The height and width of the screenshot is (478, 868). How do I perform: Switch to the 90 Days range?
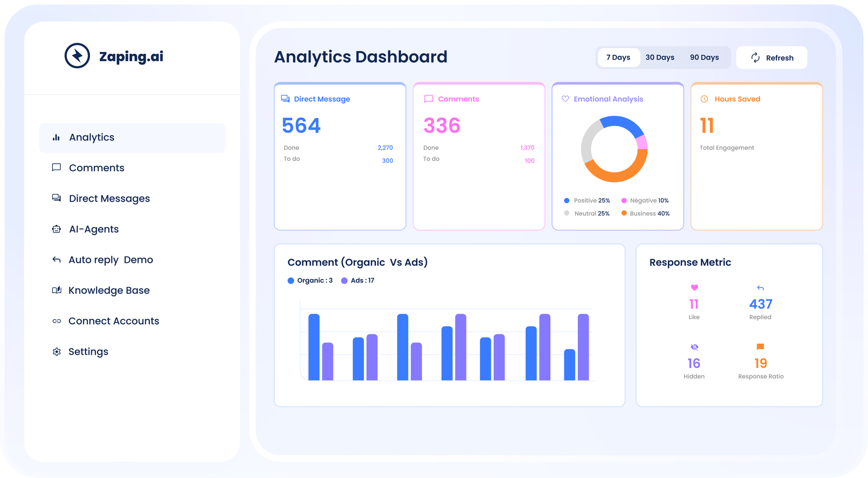[x=704, y=57]
